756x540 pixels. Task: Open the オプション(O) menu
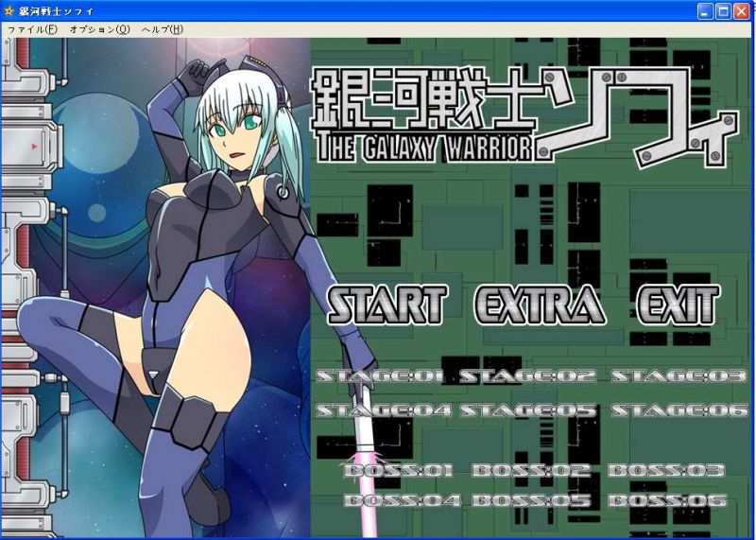[x=100, y=29]
